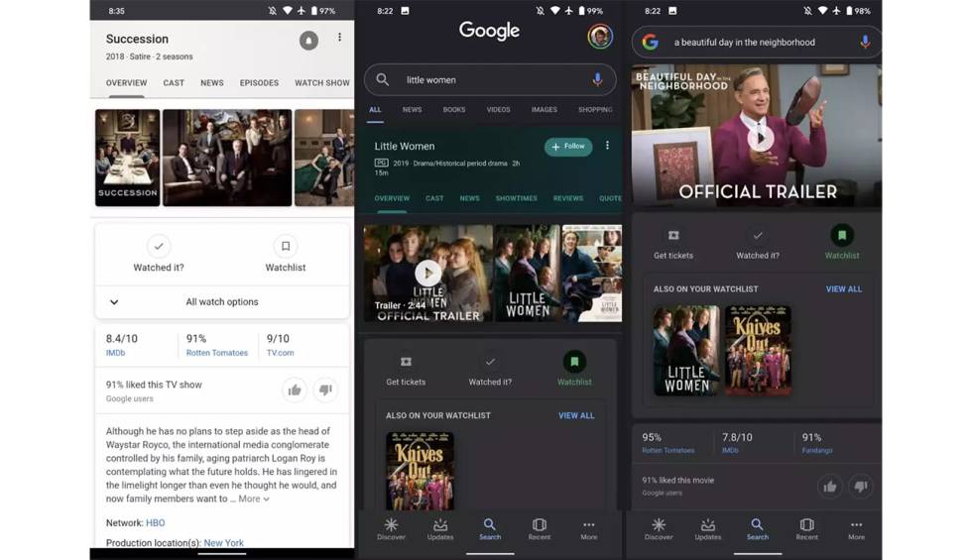Toggle green Watchlist bookmark in right screen
The image size is (972, 560).
[x=842, y=236]
